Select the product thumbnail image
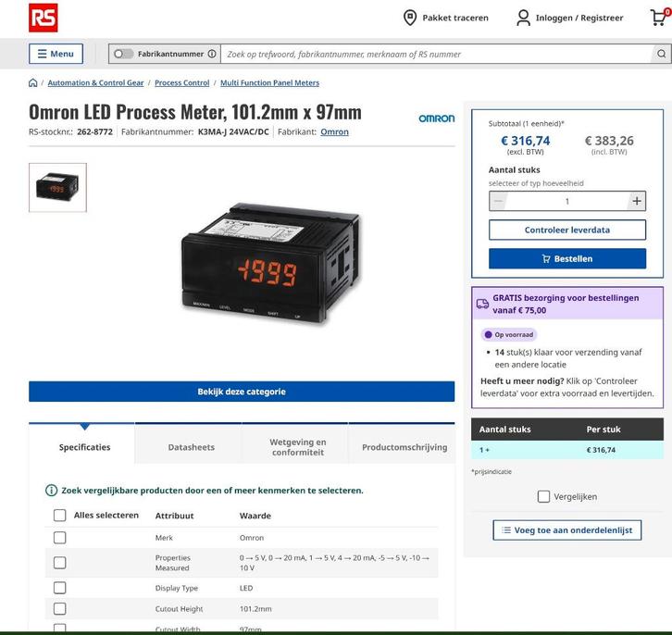The height and width of the screenshot is (635, 672). pyautogui.click(x=57, y=187)
